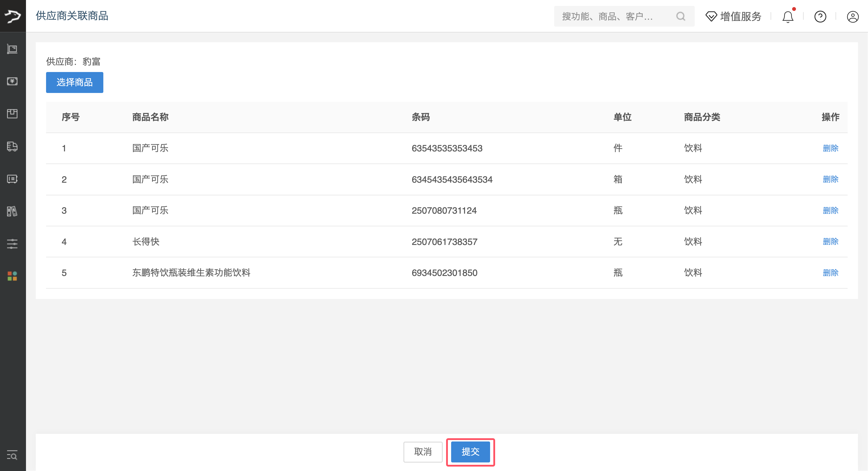Screen dimensions: 868x471
Task: Click the 选择商品 button
Action: [x=74, y=82]
